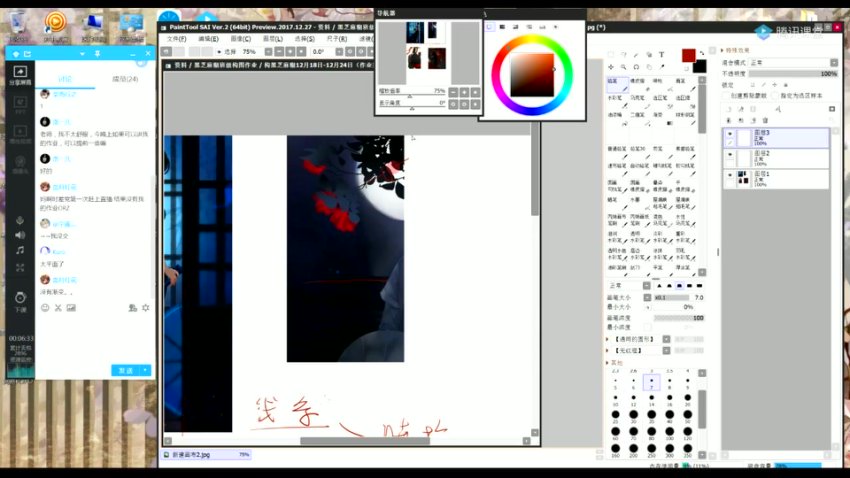
Task: Select the zoom magnifier tool
Action: (623, 67)
